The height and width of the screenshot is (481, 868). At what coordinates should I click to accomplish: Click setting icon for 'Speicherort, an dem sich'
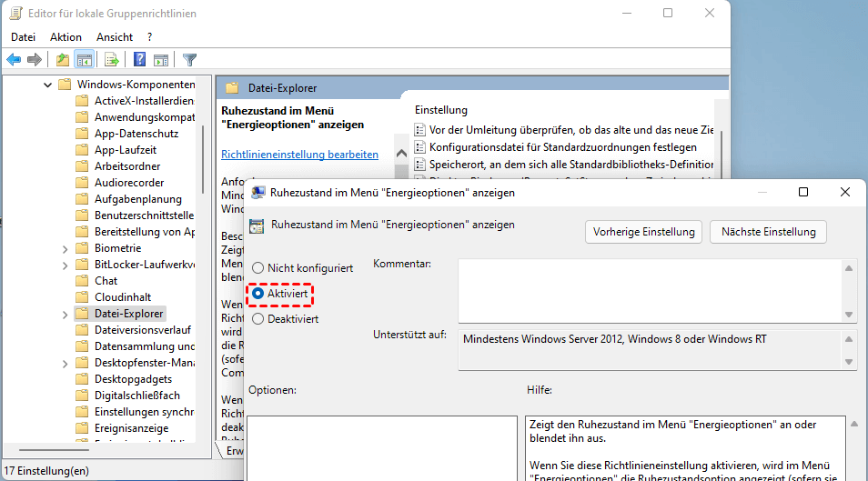419,165
